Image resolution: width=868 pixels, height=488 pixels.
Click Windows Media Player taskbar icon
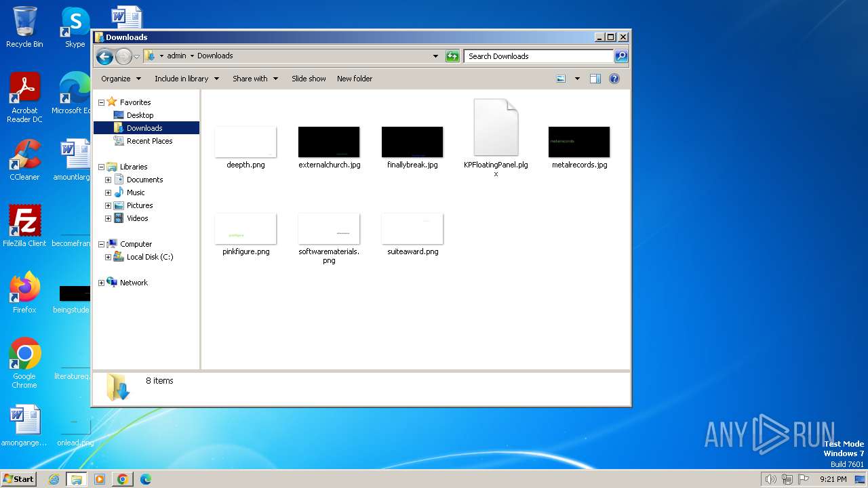click(x=100, y=479)
